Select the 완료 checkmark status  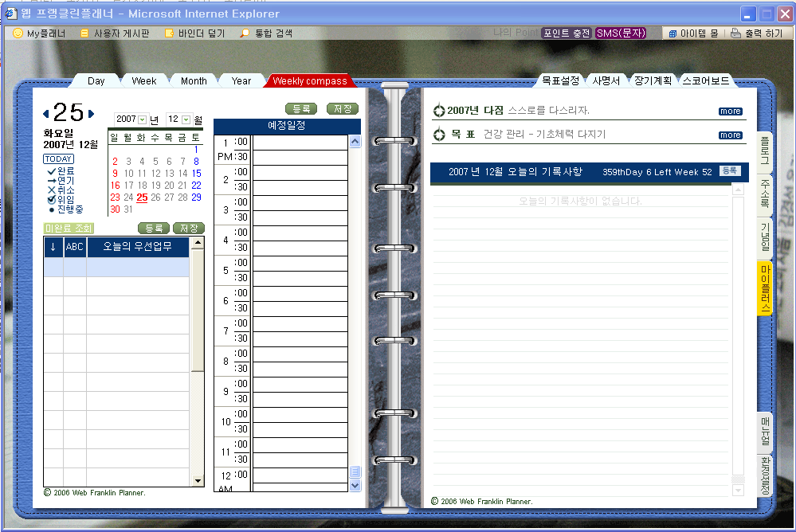click(x=61, y=171)
